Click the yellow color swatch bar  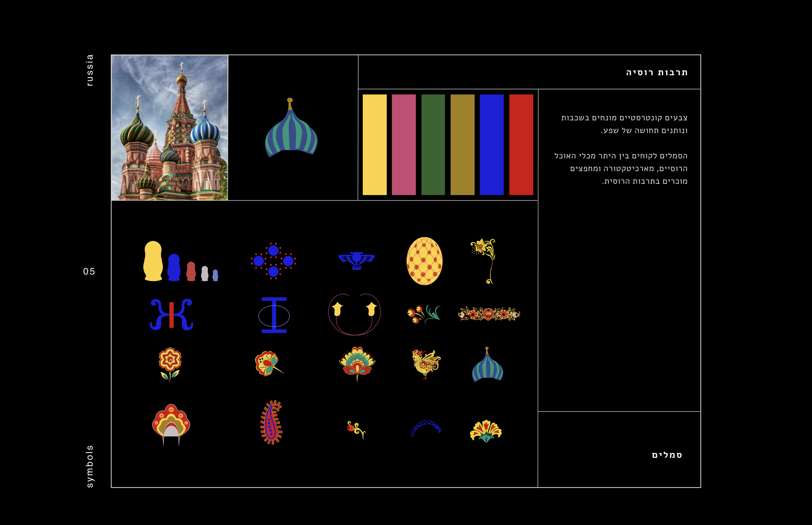[x=374, y=145]
